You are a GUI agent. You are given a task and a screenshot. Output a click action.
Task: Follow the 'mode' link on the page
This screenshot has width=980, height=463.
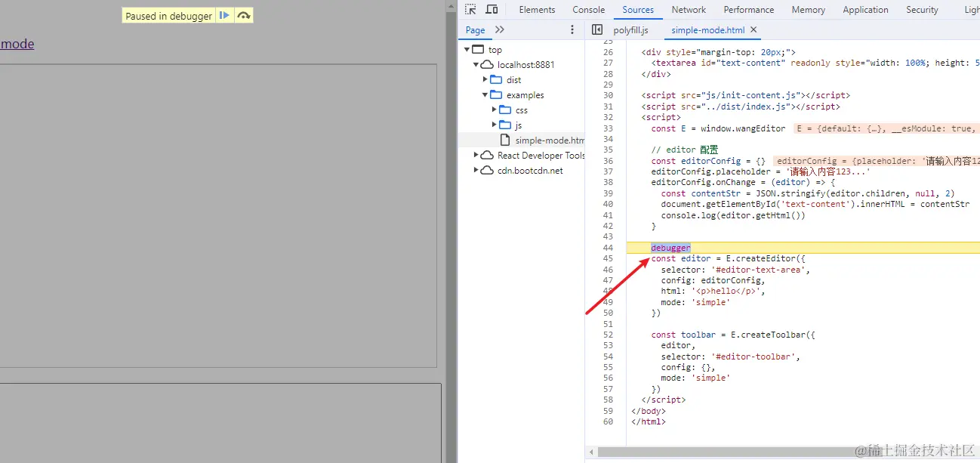[17, 44]
